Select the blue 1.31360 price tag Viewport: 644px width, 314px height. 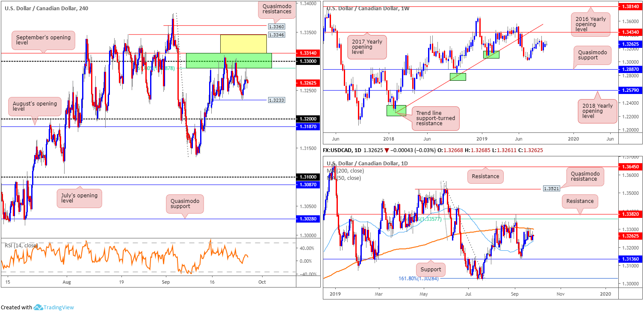pyautogui.click(x=630, y=258)
